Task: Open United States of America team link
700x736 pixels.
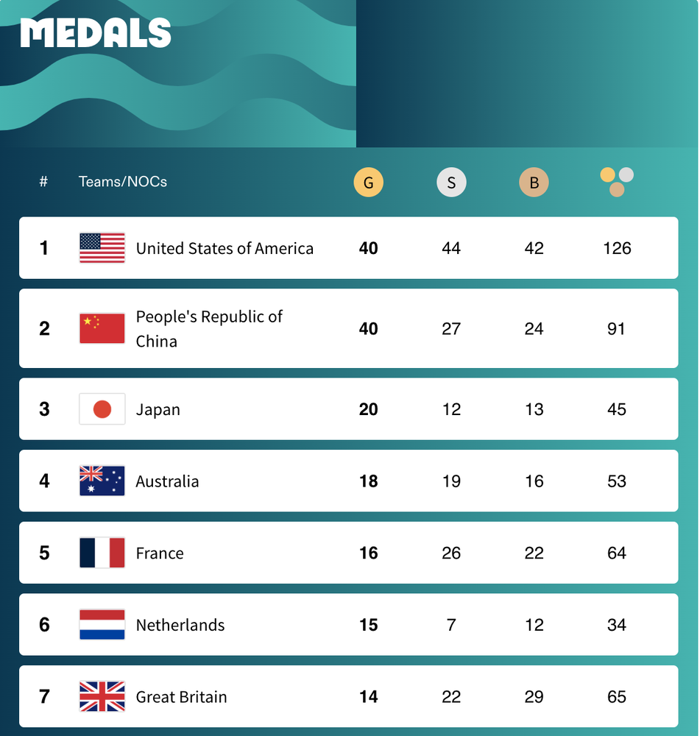Action: [225, 248]
